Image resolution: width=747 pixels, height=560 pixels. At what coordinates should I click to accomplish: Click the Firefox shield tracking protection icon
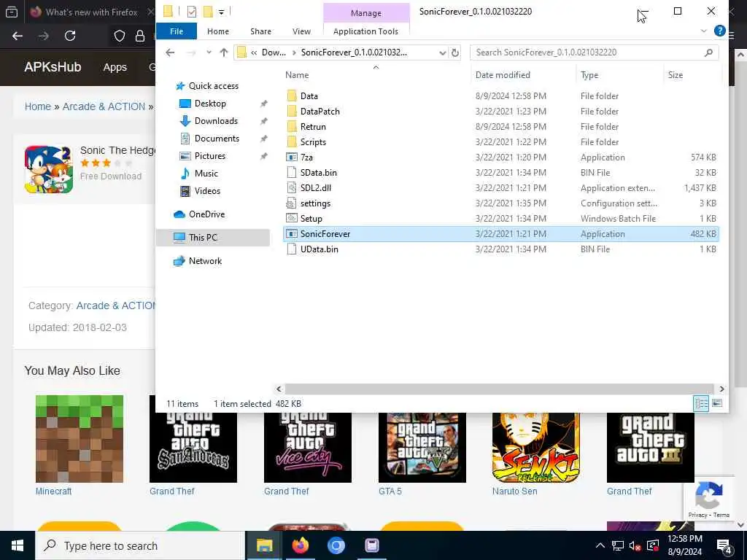coord(119,36)
